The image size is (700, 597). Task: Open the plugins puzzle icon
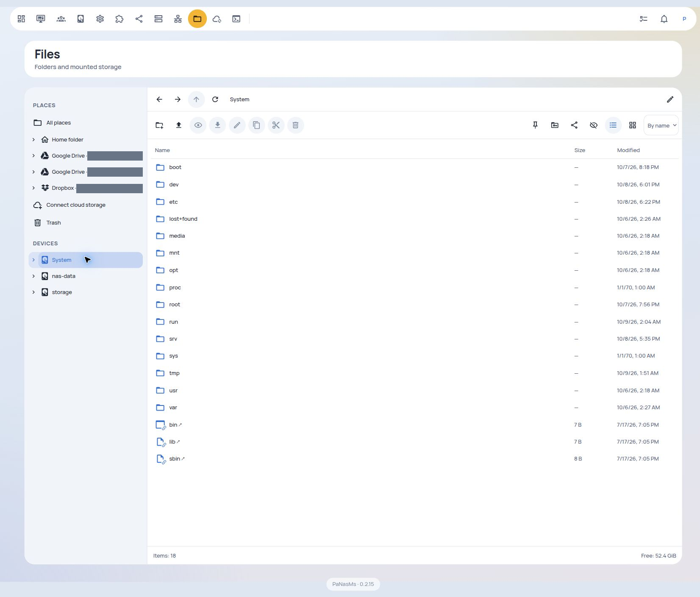pyautogui.click(x=119, y=19)
